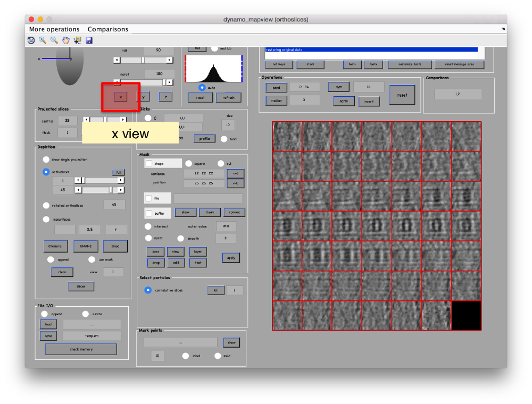Activate the Pan hand tool

(x=65, y=40)
